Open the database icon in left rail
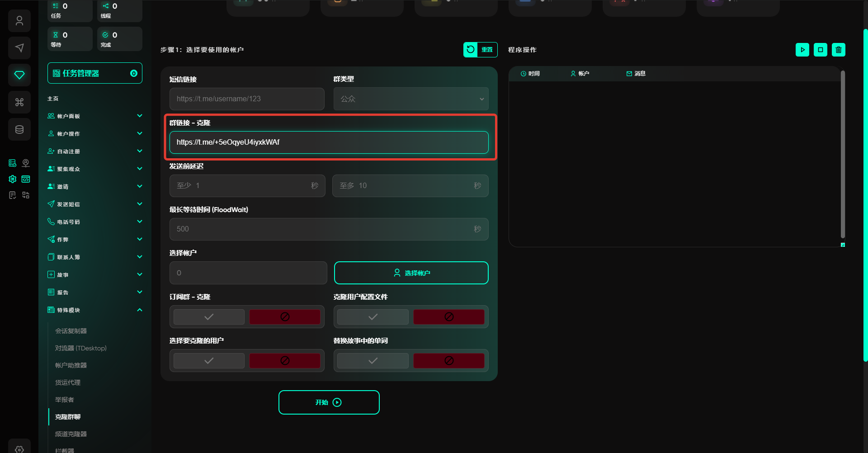The image size is (868, 453). pos(19,130)
